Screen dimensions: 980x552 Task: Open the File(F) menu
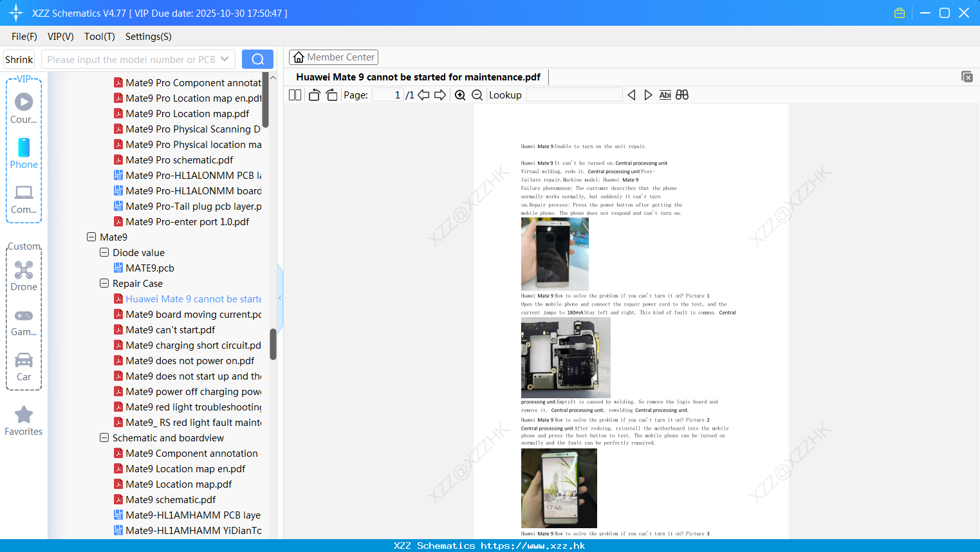(24, 37)
